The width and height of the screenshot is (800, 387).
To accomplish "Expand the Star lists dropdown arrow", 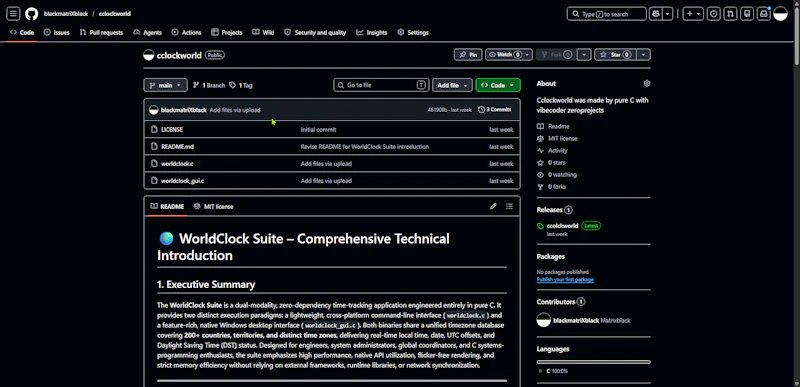I will tap(644, 55).
